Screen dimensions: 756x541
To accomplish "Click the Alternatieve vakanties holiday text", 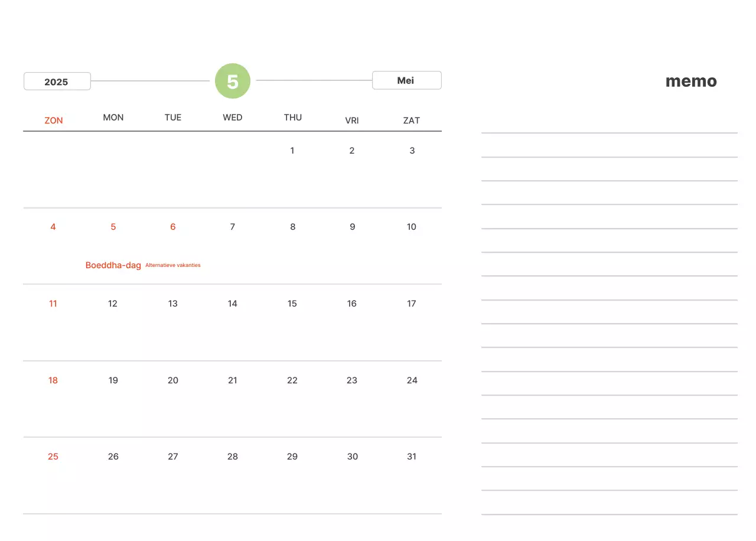I will pos(173,265).
